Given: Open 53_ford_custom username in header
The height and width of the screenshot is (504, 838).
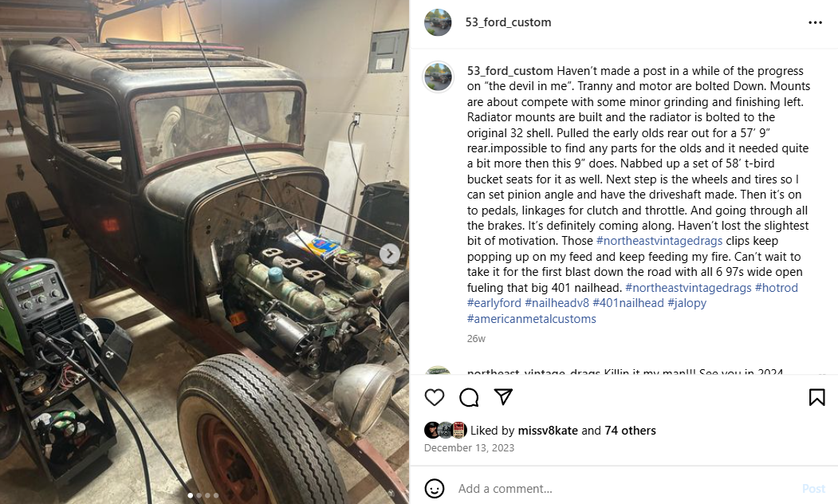Looking at the screenshot, I should tap(508, 22).
